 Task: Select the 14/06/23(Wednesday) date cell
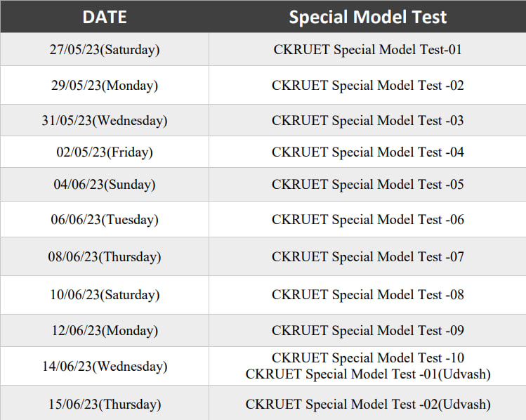coord(105,367)
